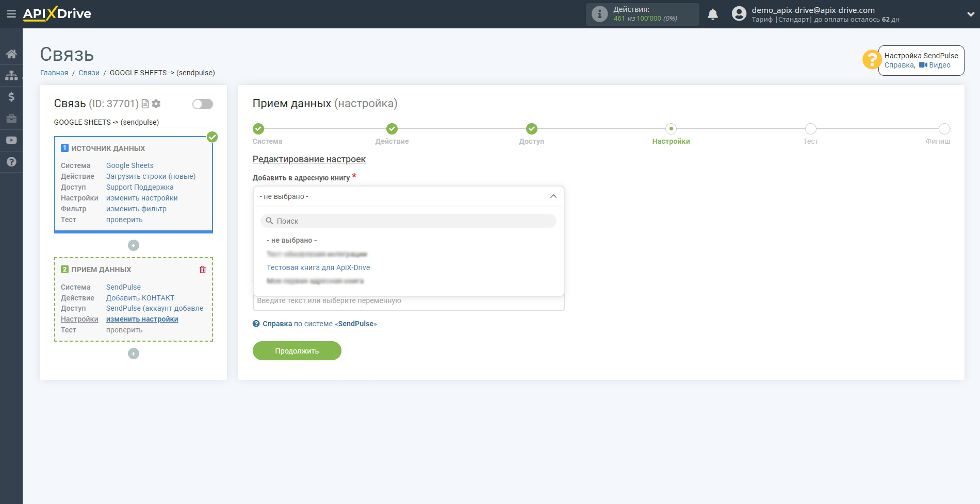980x504 pixels.
Task: Click the variable text input field
Action: pos(409,301)
